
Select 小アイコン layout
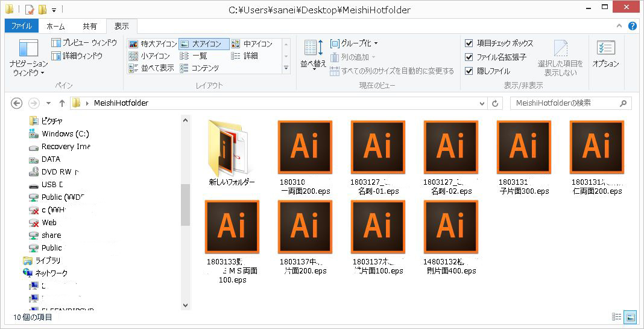tap(149, 56)
